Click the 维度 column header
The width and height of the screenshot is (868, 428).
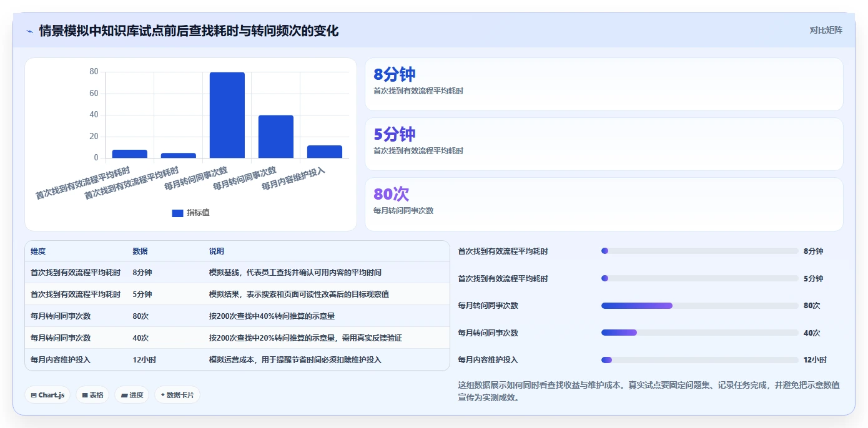coord(38,251)
